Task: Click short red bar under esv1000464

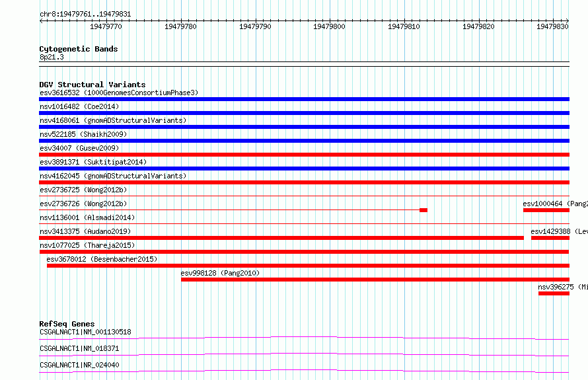Action: click(x=546, y=210)
